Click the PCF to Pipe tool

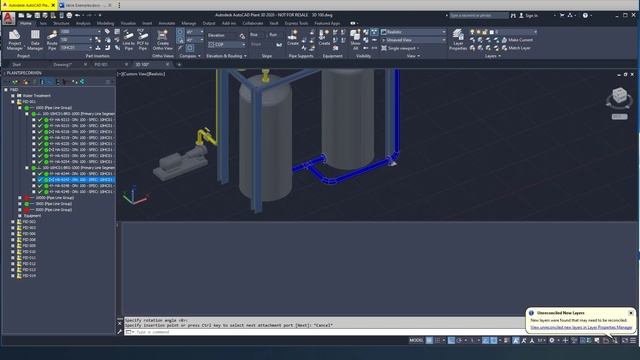click(x=142, y=40)
